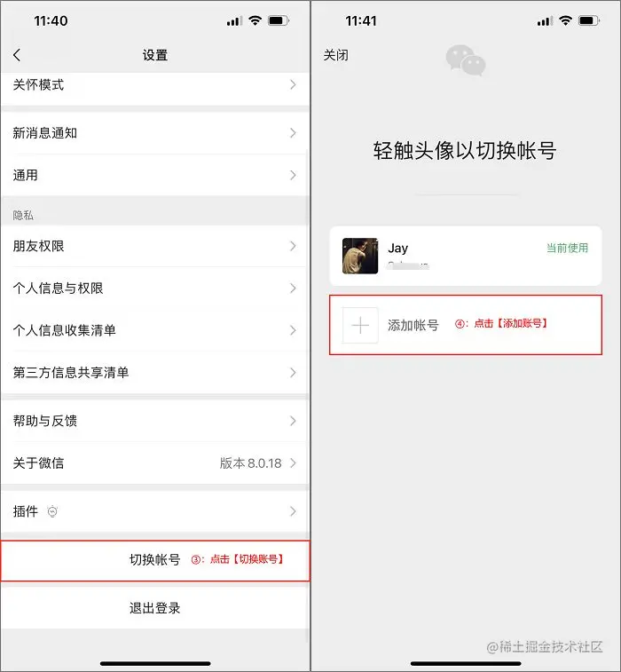Image resolution: width=621 pixels, height=672 pixels.
Task: Tap Jay's profile avatar thumbnail
Action: click(x=360, y=256)
